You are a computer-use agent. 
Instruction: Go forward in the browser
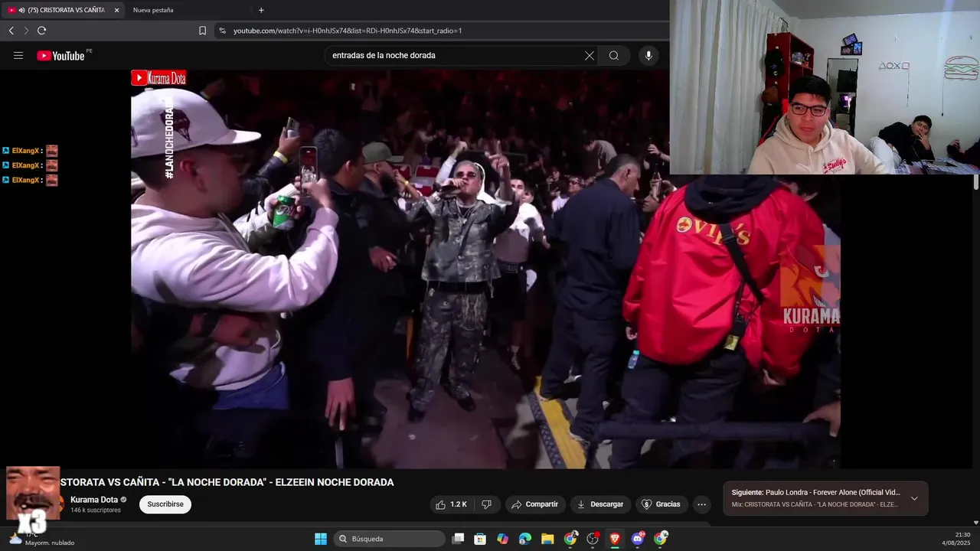pos(26,31)
